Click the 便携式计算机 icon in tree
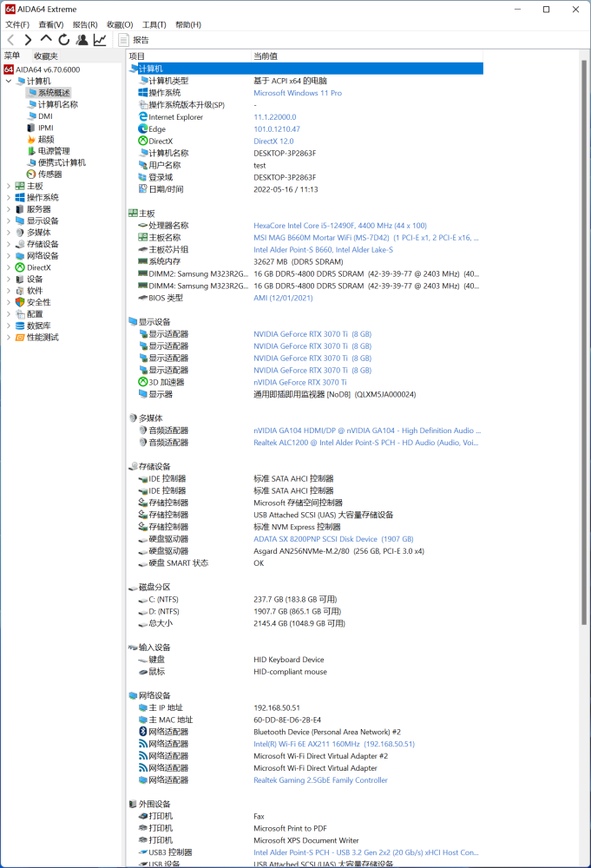The width and height of the screenshot is (591, 868). pos(31,162)
